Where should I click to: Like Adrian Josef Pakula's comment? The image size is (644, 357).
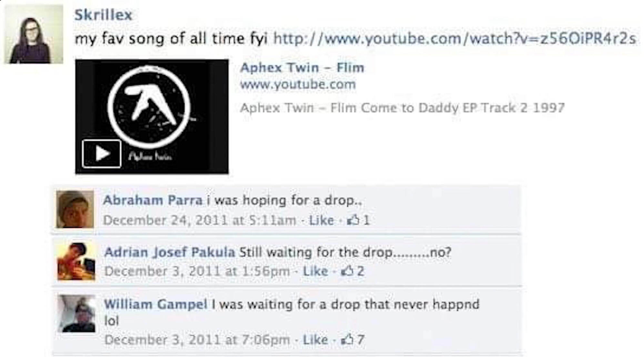(315, 271)
